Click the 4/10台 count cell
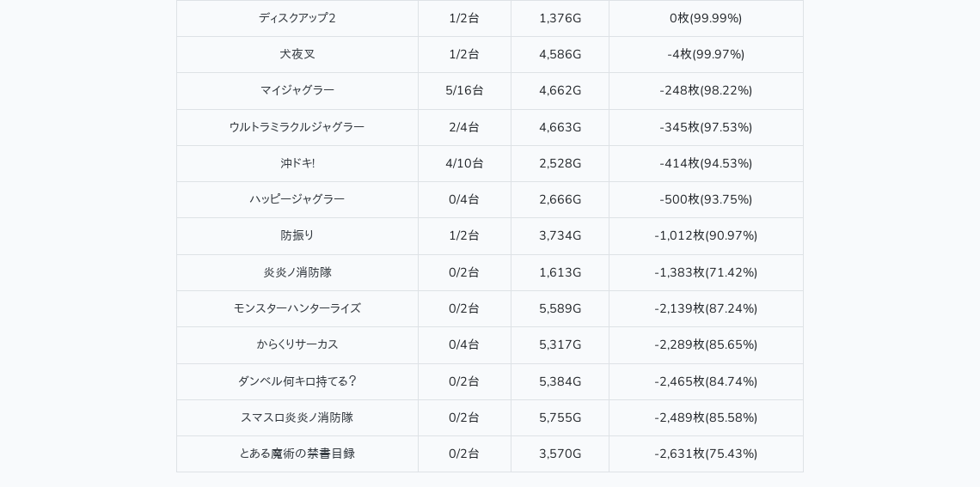 [464, 163]
